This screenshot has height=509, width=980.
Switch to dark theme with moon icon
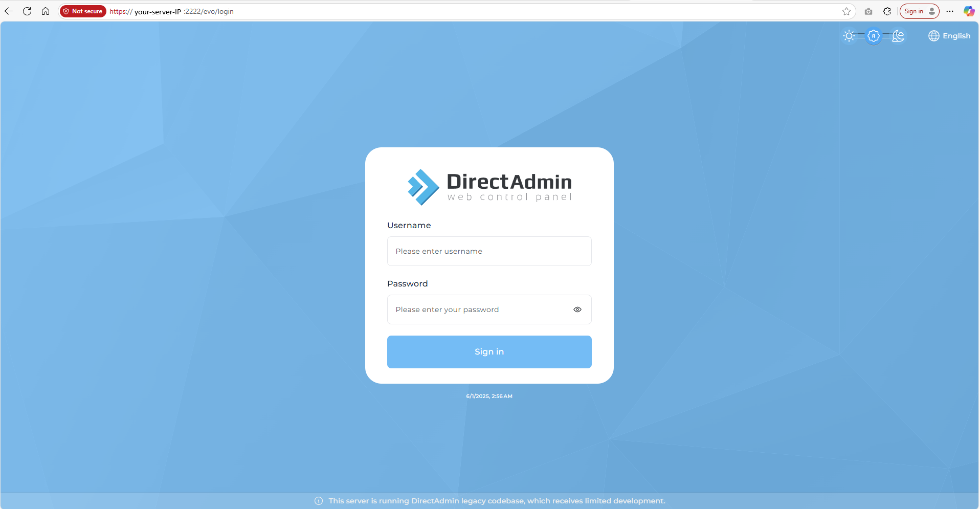pyautogui.click(x=898, y=36)
